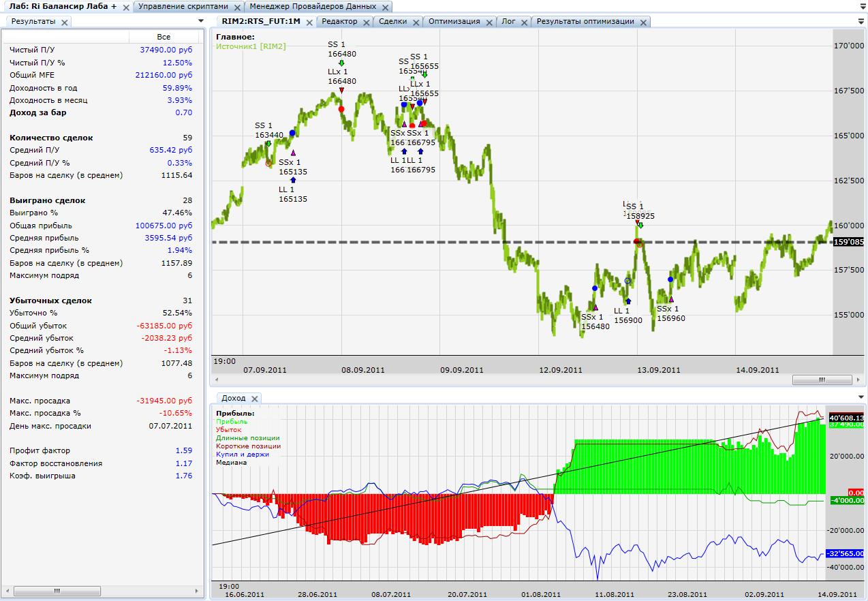Open the top-right window tabs dropdown arrow
This screenshot has width=868, height=601.
(x=861, y=6)
